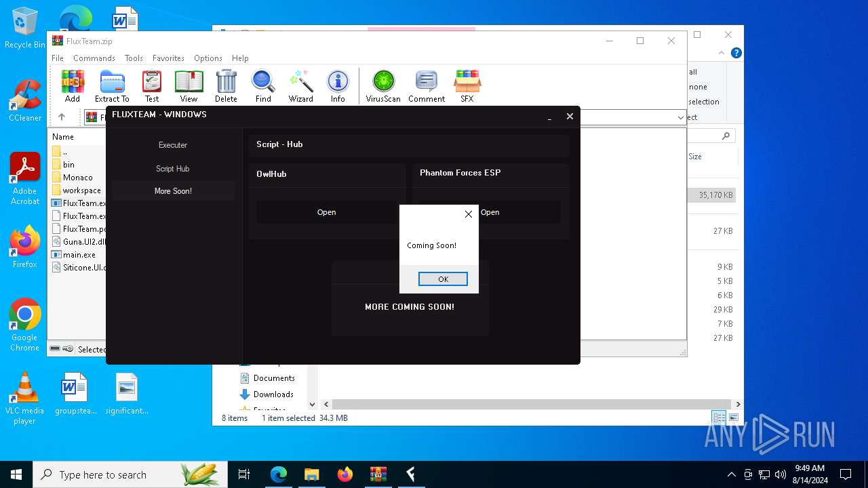Open the Phantom Forces ESP script
The height and width of the screenshot is (488, 868).
490,212
